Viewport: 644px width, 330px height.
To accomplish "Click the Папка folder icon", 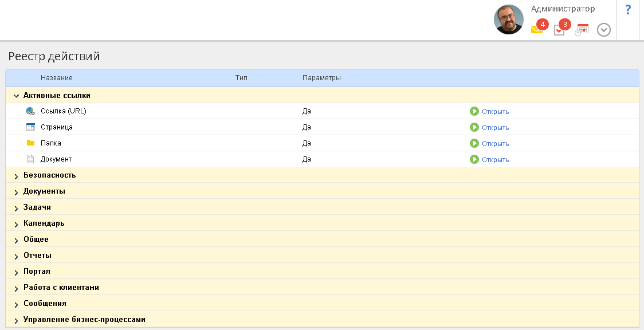I will [x=30, y=143].
